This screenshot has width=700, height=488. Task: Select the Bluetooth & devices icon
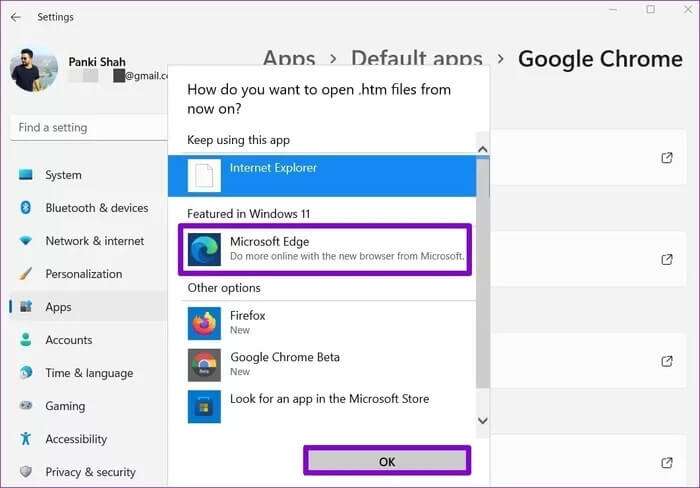[26, 208]
